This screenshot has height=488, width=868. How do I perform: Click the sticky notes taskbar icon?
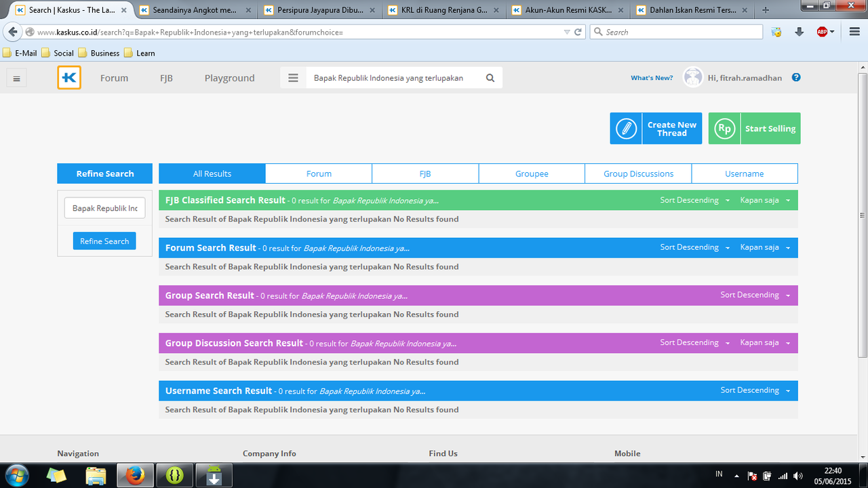pyautogui.click(x=57, y=476)
